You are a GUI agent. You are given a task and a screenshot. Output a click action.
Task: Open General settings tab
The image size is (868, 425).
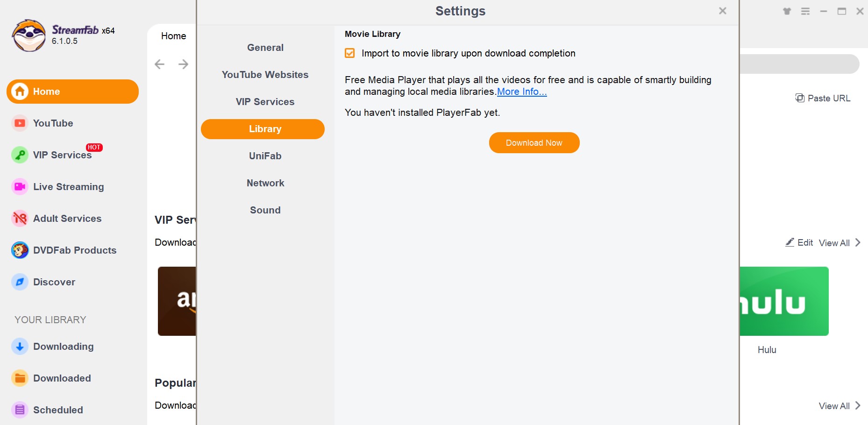click(x=265, y=48)
